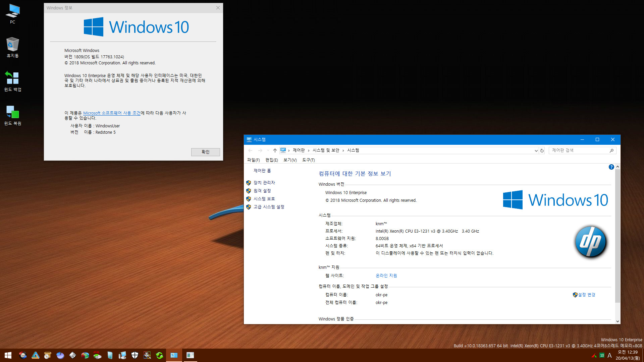Click the shield icon beside 장치 관리자

[x=249, y=183]
